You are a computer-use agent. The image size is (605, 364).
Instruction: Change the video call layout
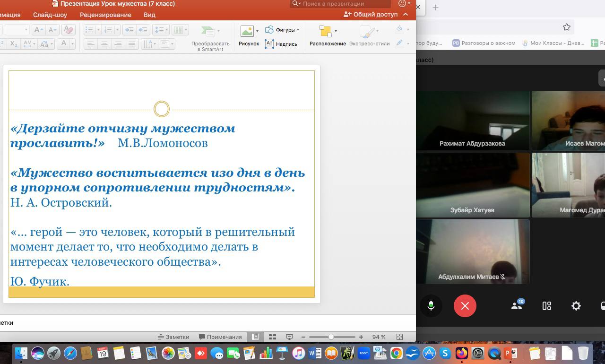click(x=547, y=306)
